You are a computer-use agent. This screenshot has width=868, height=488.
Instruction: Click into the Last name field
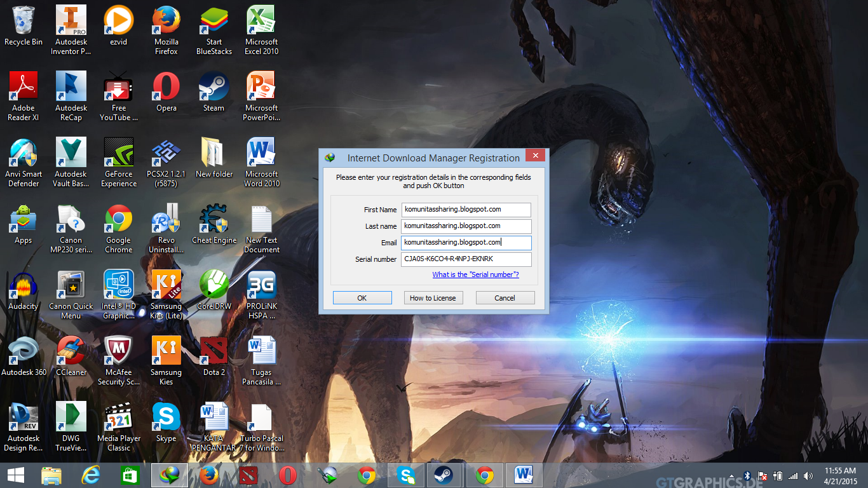pyautogui.click(x=466, y=226)
